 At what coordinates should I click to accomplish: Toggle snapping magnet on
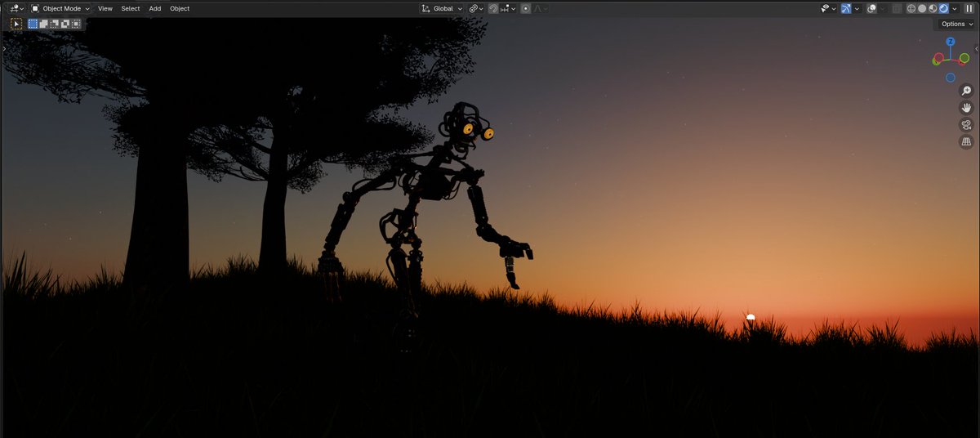(493, 8)
